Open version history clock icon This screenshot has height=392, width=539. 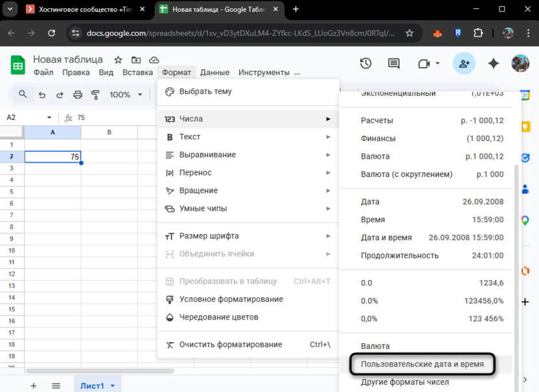click(x=366, y=63)
